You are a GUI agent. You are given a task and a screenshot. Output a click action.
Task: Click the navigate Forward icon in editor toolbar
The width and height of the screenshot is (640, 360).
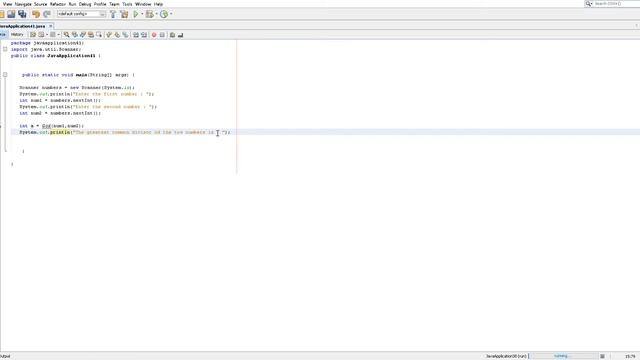tap(53, 35)
